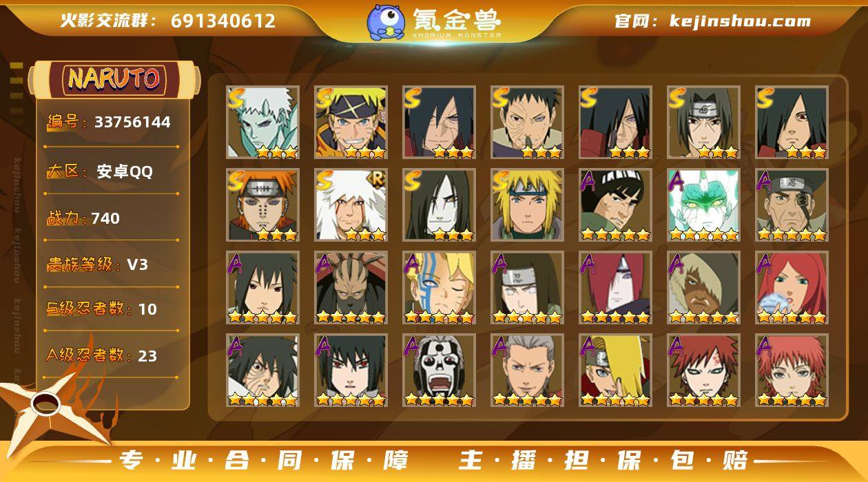Pick the Six Paths Obito white-haired portrait

(x=262, y=123)
